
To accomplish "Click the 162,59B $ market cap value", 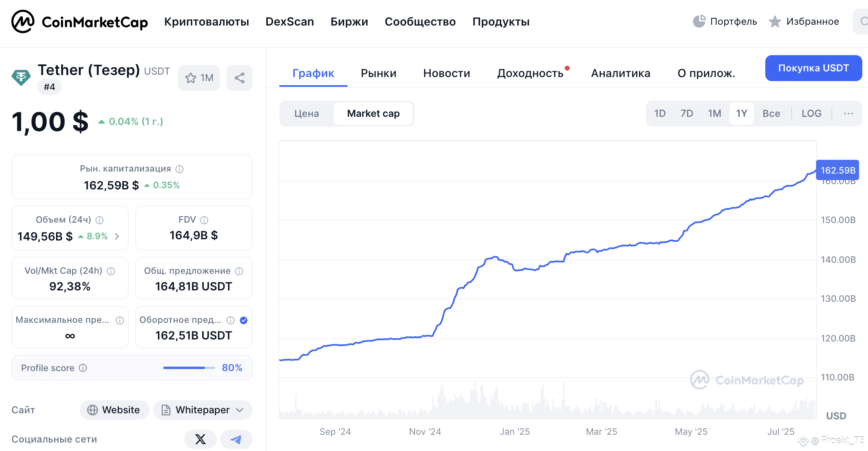I will pyautogui.click(x=111, y=185).
